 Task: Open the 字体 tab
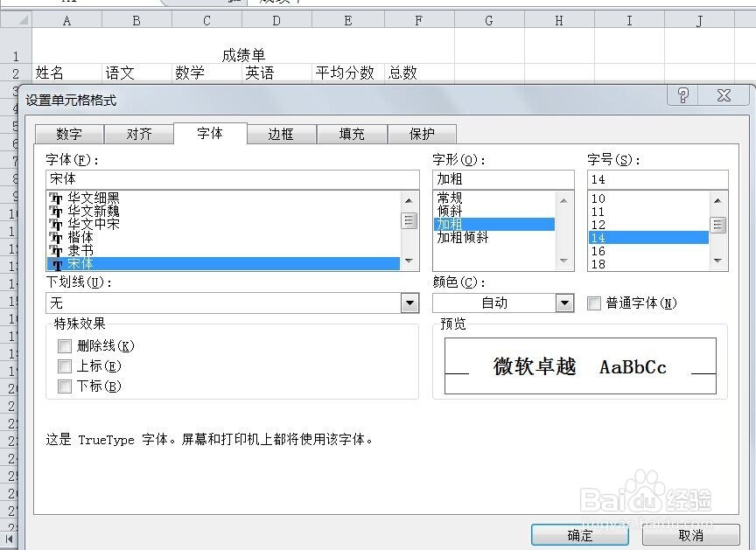point(210,133)
